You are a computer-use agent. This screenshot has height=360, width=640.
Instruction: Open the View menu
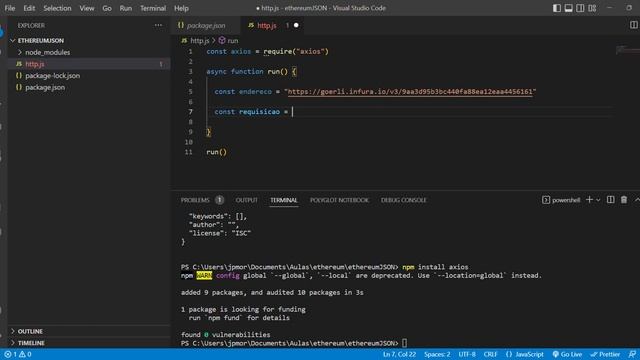pyautogui.click(x=87, y=8)
